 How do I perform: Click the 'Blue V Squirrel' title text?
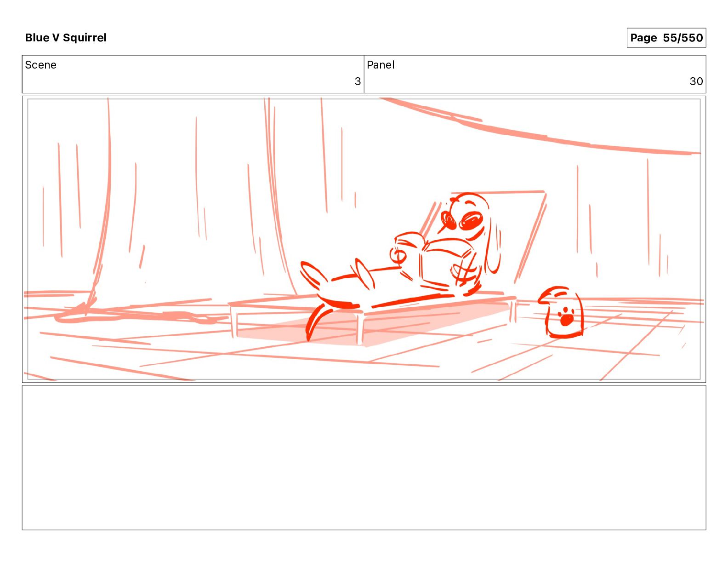tap(66, 38)
